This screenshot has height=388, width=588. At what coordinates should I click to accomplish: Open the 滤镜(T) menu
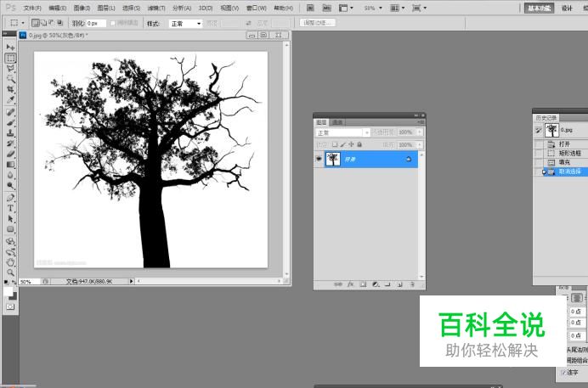[x=156, y=8]
